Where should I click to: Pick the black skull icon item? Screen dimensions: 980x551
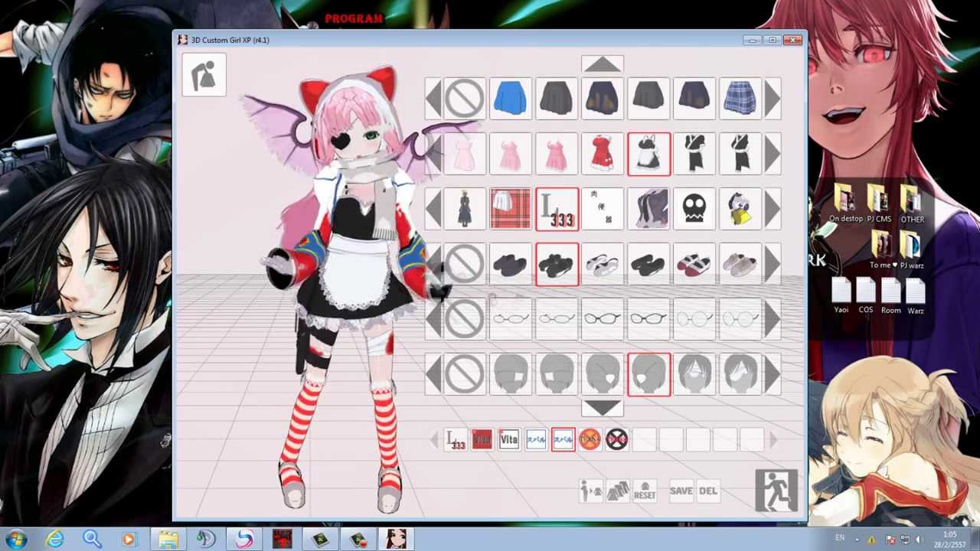694,209
